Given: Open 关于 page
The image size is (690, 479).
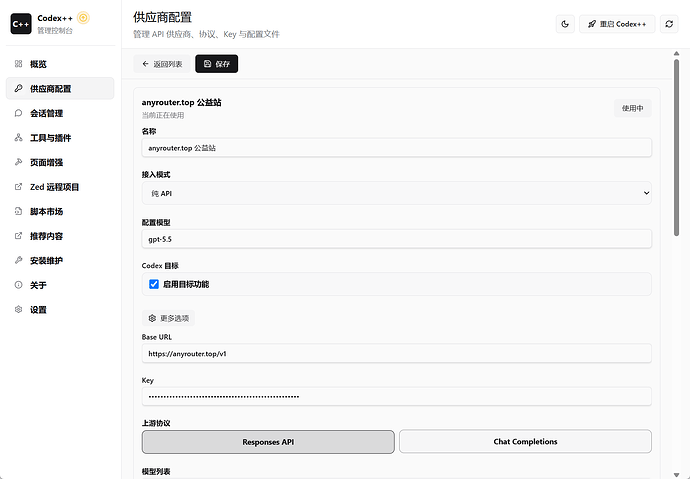Looking at the screenshot, I should [x=60, y=285].
